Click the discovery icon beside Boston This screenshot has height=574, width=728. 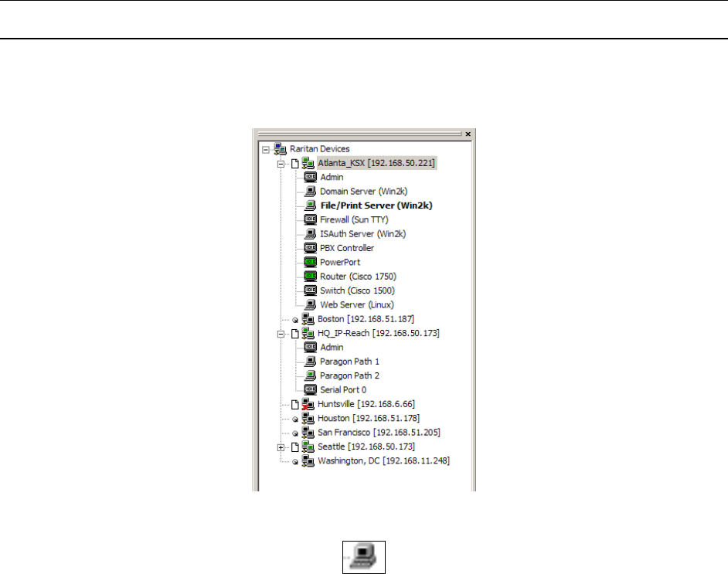point(294,320)
